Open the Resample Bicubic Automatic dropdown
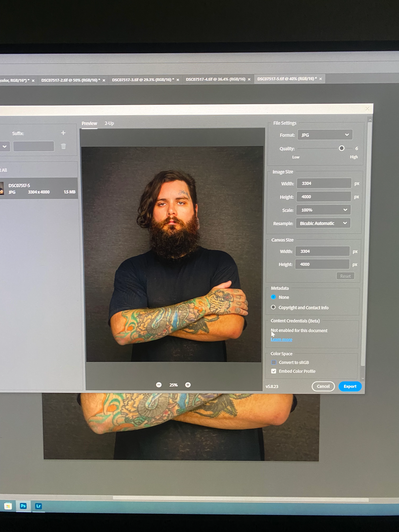399x532 pixels. point(323,223)
